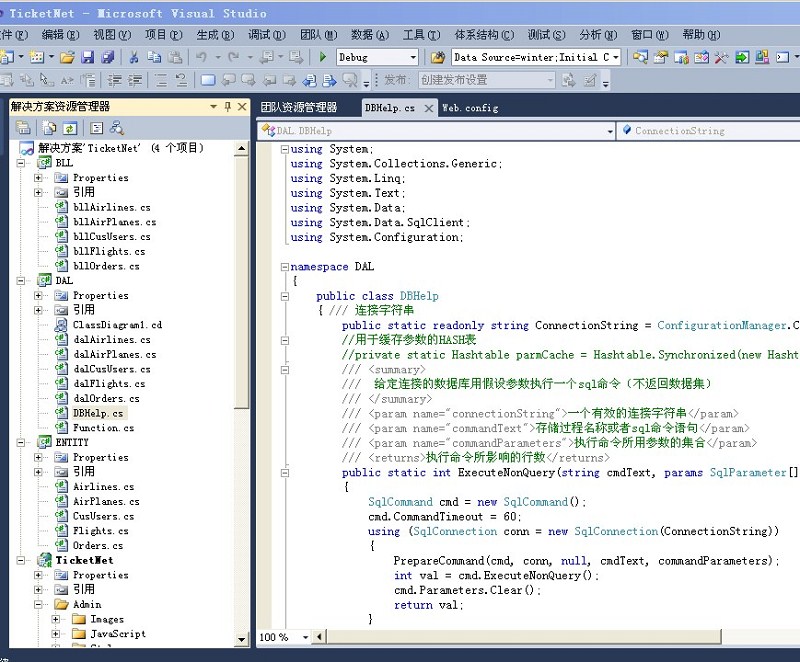
Task: Click the Function.cs file in DAL
Action: tap(103, 428)
